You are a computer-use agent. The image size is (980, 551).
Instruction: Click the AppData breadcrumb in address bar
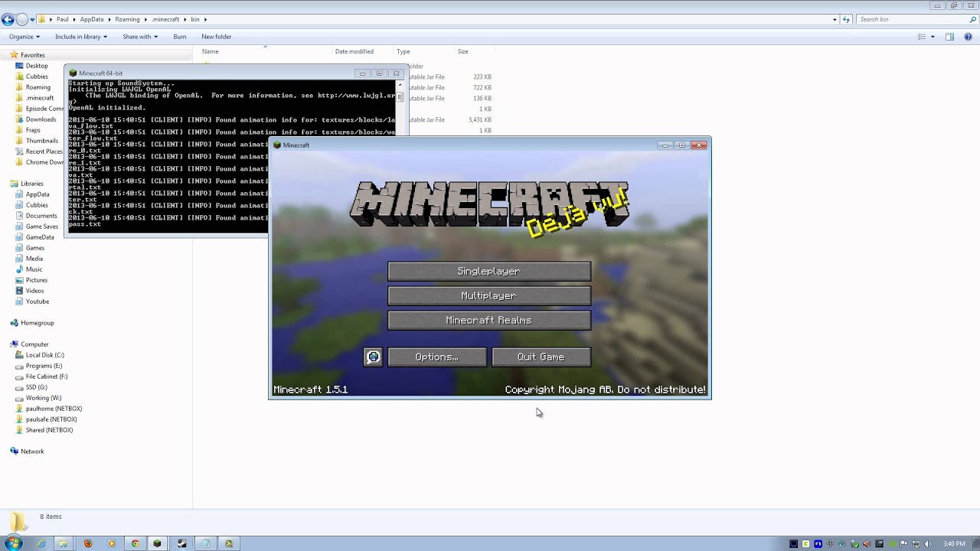(92, 19)
